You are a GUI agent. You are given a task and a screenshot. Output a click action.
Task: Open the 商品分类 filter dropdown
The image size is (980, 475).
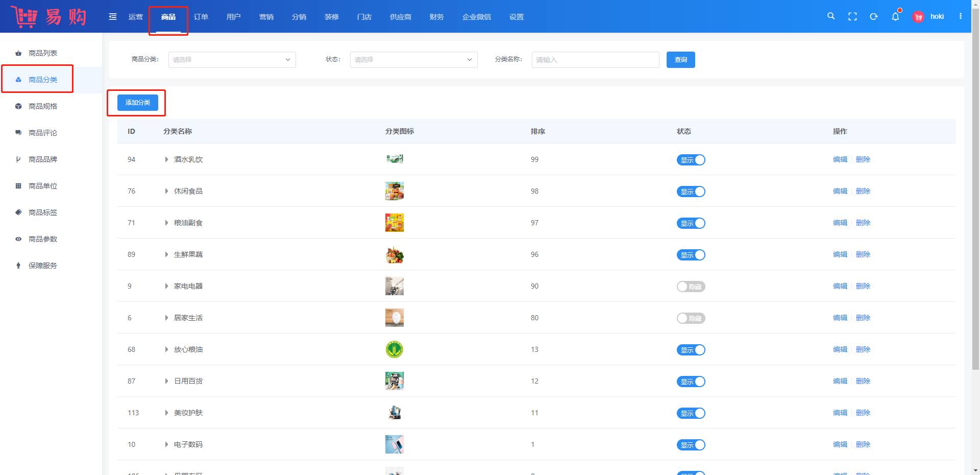(x=232, y=60)
